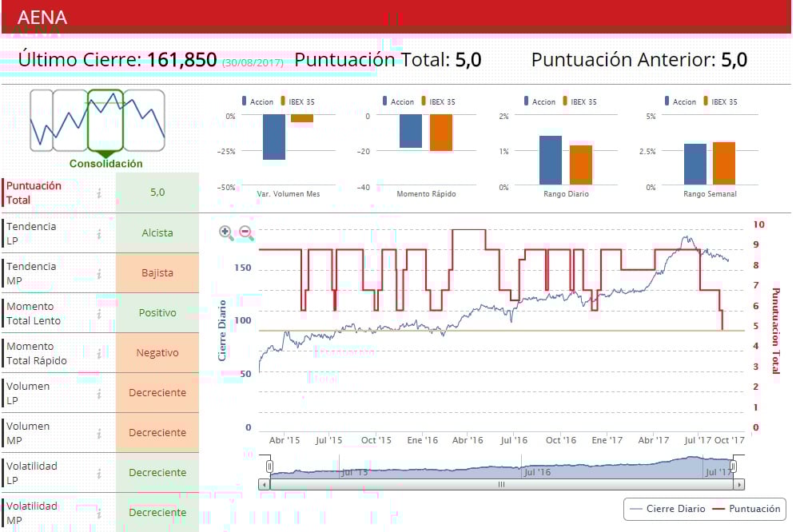Toggle Accion legend in Rango Diario chart

(539, 101)
